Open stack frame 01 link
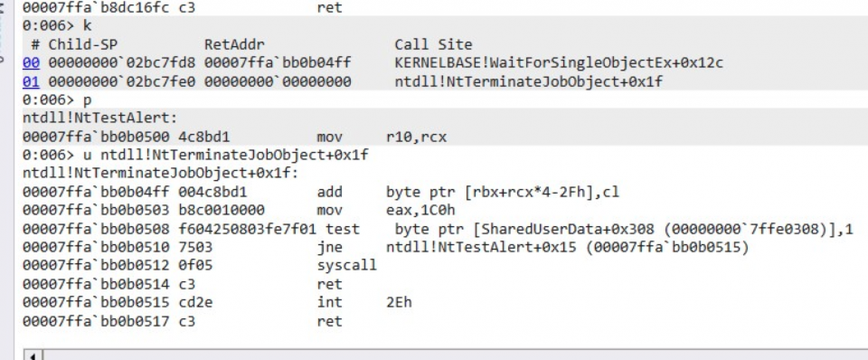This screenshot has height=360, width=868. point(31,82)
